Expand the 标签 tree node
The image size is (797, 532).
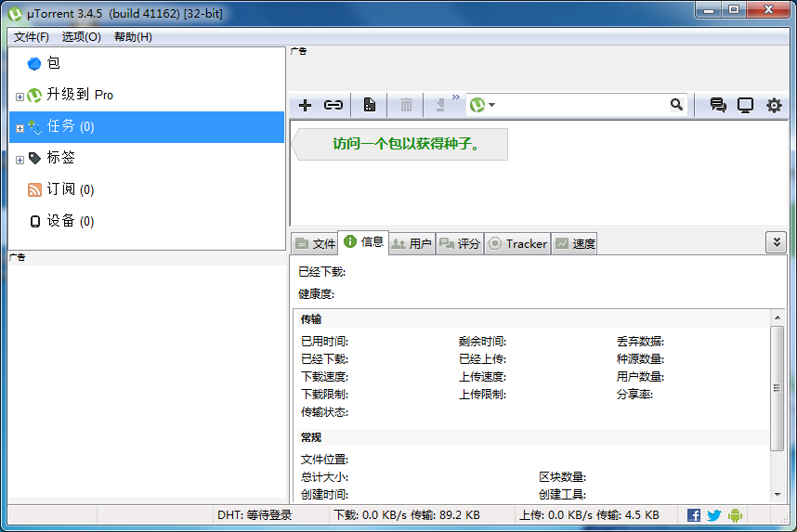coord(20,160)
